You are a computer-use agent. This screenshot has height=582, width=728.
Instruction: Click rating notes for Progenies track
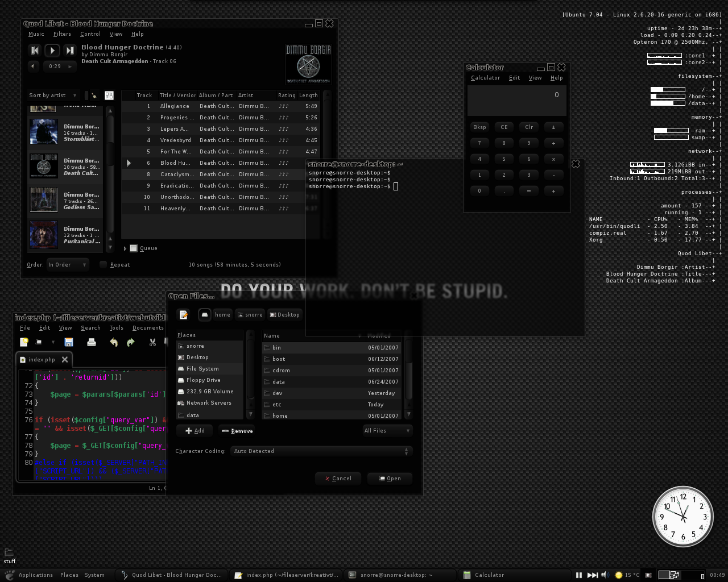click(284, 118)
